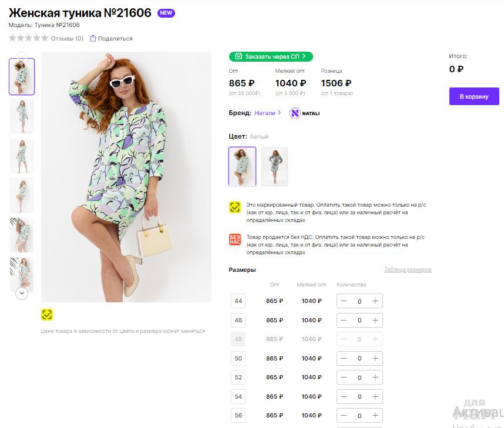Open Таблица размеров size chart link

pyautogui.click(x=408, y=269)
